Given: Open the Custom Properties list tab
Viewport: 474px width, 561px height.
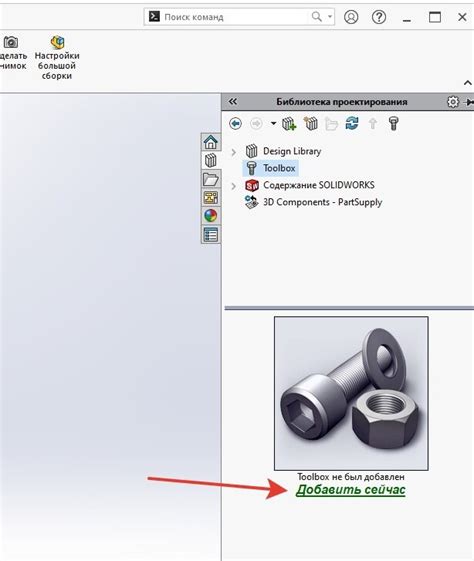Looking at the screenshot, I should click(x=211, y=235).
